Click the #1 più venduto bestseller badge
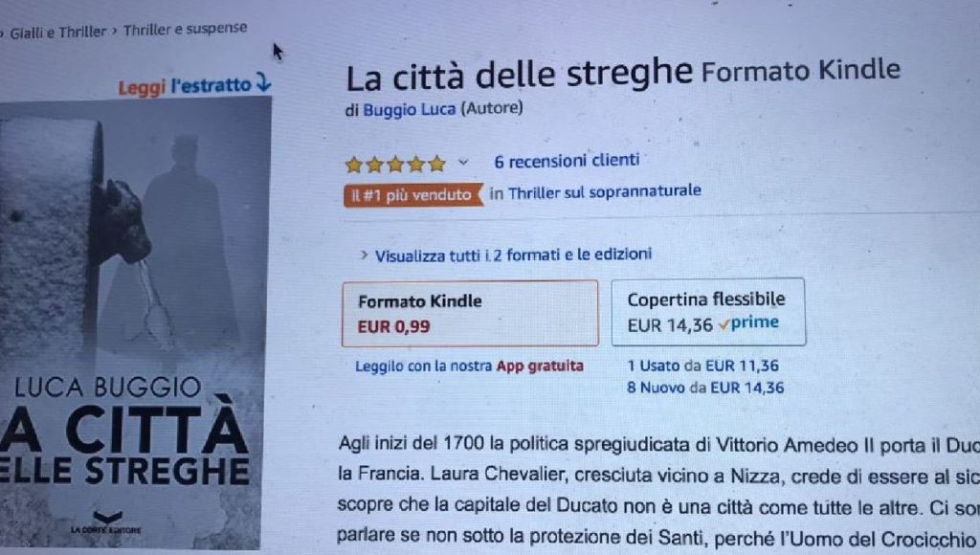Viewport: 980px width, 555px height. coord(413,195)
